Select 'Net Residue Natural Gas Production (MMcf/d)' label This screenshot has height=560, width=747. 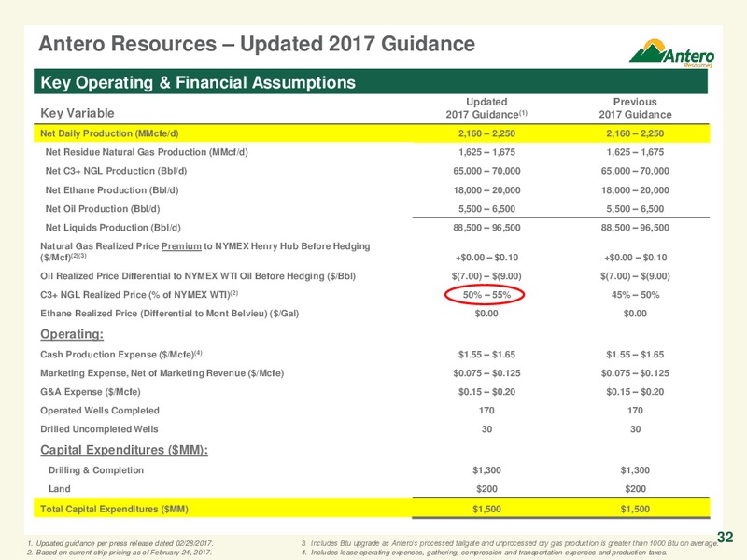coord(147,152)
